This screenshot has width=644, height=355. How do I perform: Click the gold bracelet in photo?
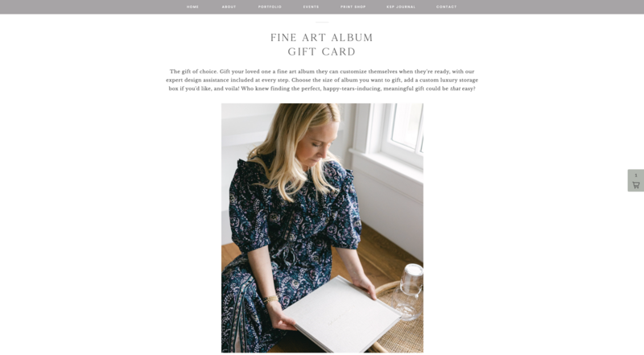pos(270,299)
